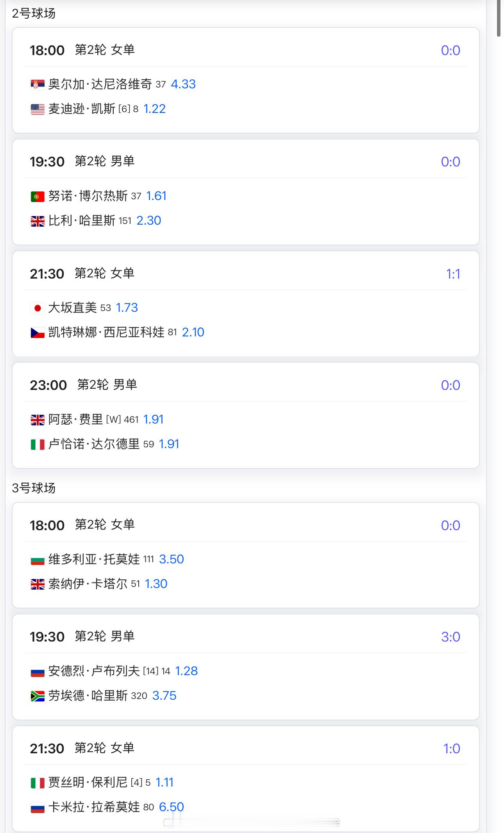Click Czech flag beside 凯特琳娜·西尼亚科娃
This screenshot has width=504, height=833.
(38, 333)
